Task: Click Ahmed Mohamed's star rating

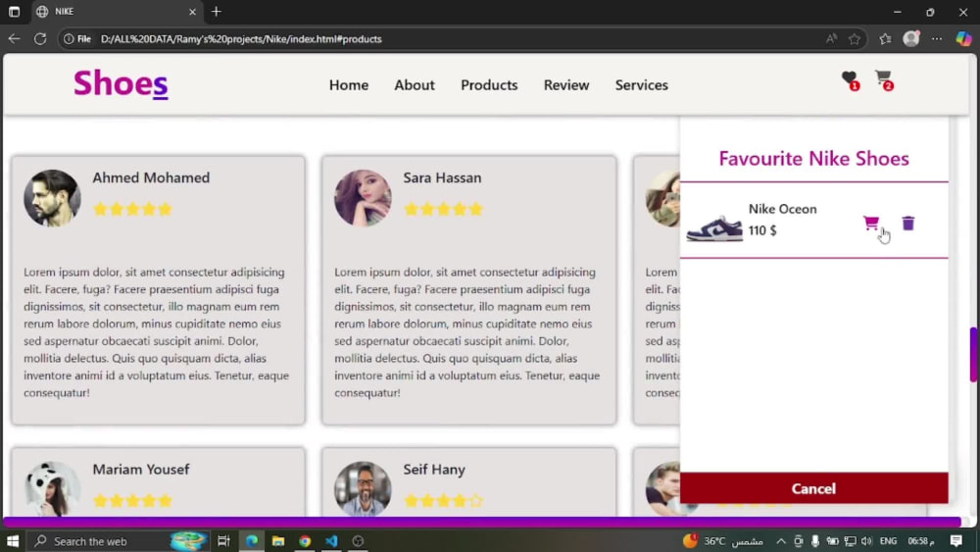Action: [132, 209]
